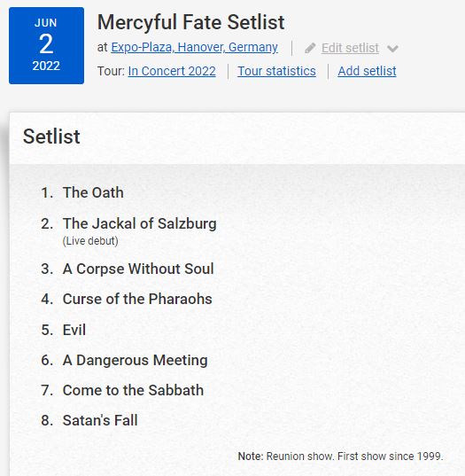Click the Mercyful Fate Setlist heading
The width and height of the screenshot is (465, 476).
pyautogui.click(x=190, y=23)
